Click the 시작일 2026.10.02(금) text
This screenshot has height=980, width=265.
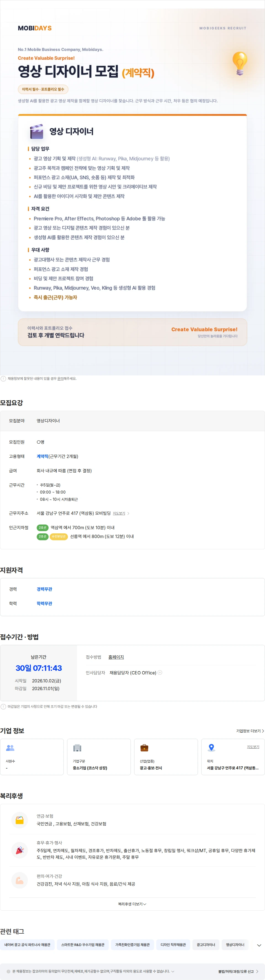click(x=38, y=680)
